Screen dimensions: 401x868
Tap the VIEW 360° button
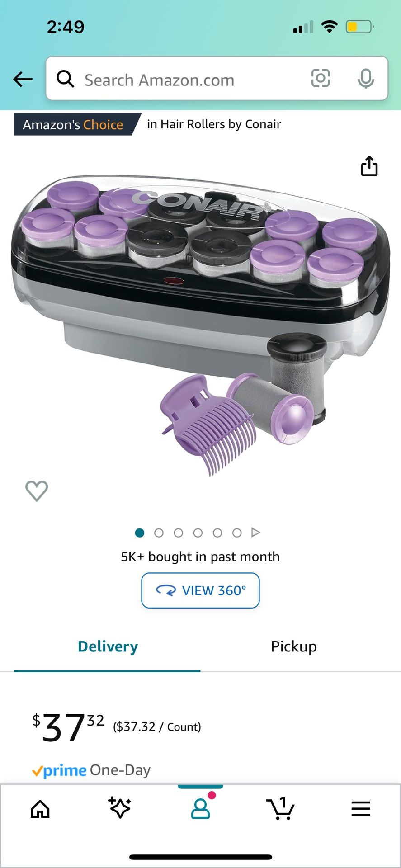200,590
